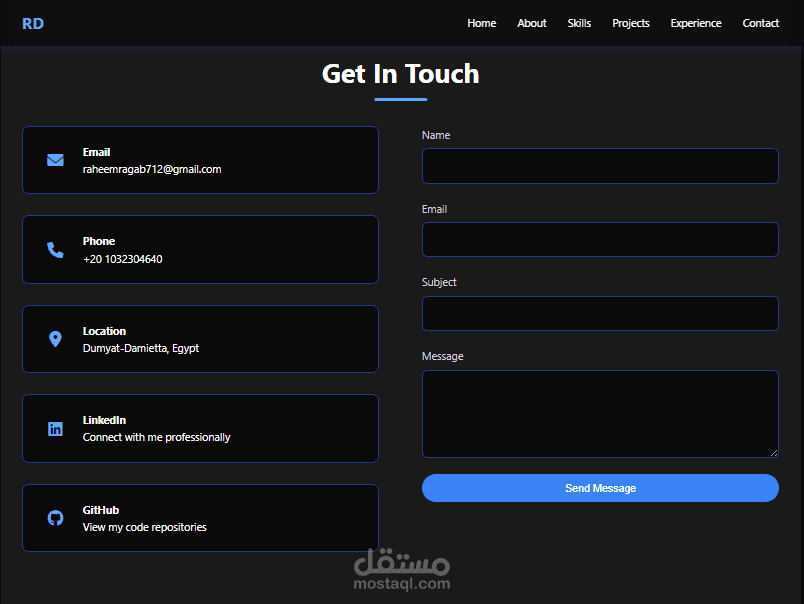Open the About nav link
804x604 pixels.
coord(532,23)
